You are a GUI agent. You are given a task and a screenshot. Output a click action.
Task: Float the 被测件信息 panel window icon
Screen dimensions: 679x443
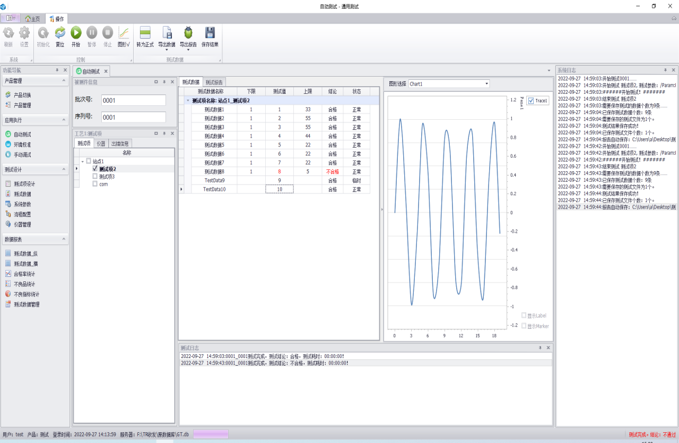156,82
